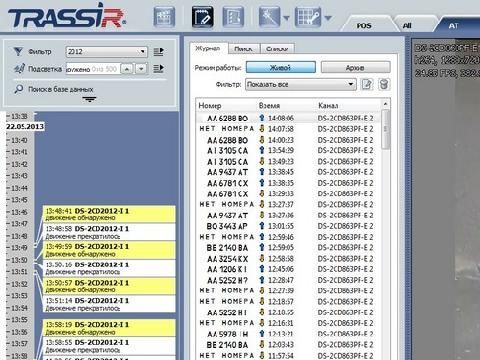Switch to the POS tab
Image resolution: width=480 pixels, height=360 pixels.
click(x=364, y=26)
